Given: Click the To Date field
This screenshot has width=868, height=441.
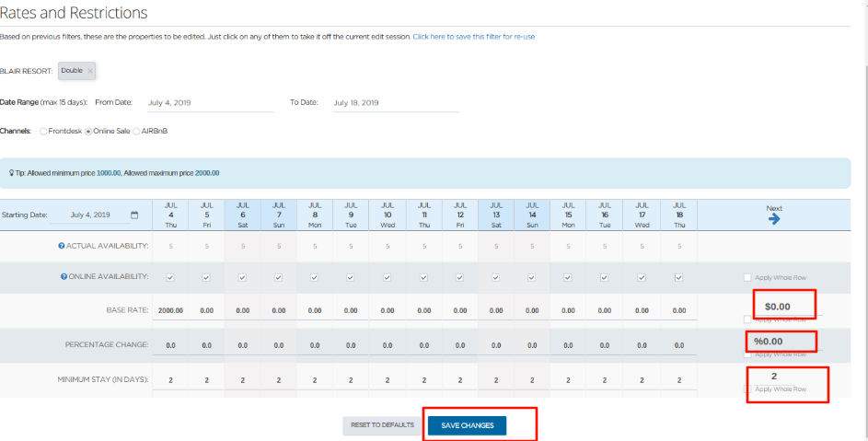Looking at the screenshot, I should pos(396,103).
